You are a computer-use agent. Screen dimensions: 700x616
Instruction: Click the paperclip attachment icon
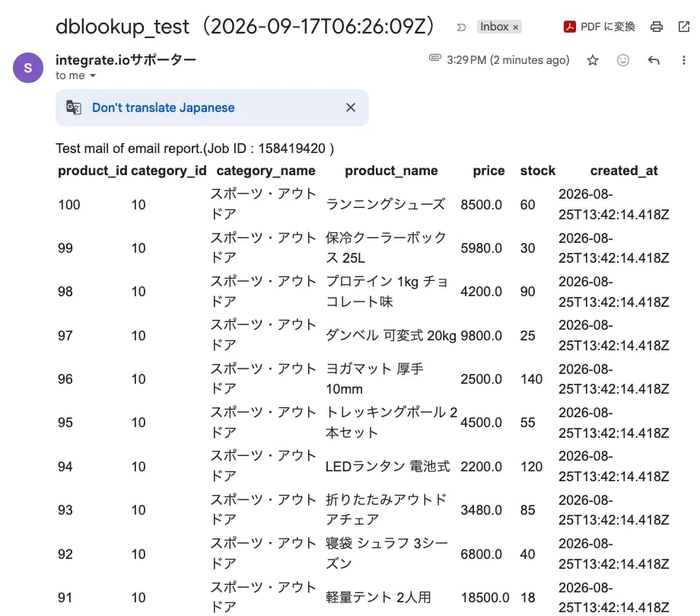point(434,58)
